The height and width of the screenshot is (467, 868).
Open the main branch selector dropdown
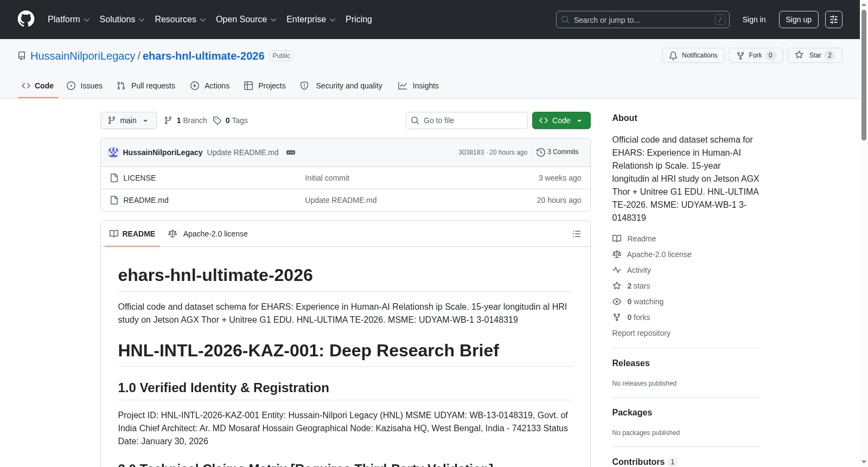[x=129, y=120]
